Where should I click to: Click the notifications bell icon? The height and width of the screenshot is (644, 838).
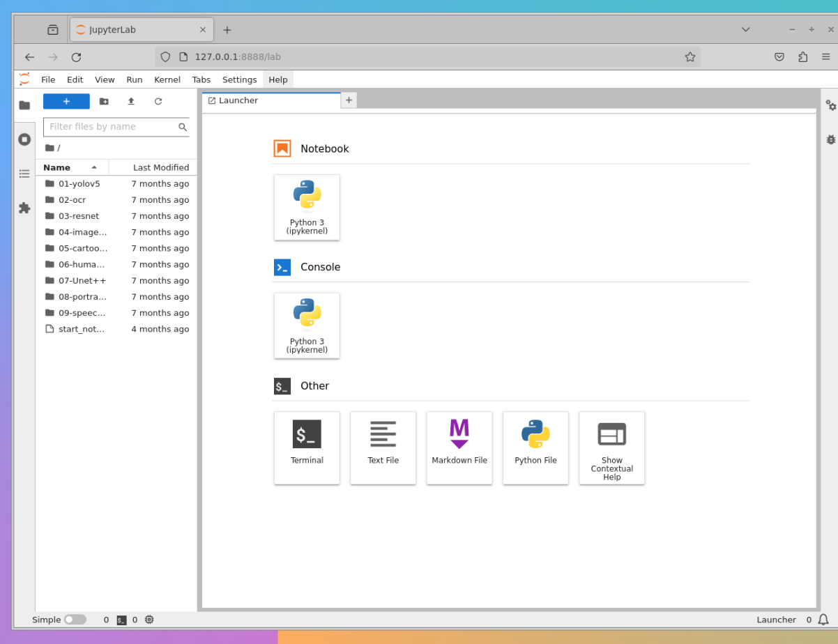click(823, 620)
